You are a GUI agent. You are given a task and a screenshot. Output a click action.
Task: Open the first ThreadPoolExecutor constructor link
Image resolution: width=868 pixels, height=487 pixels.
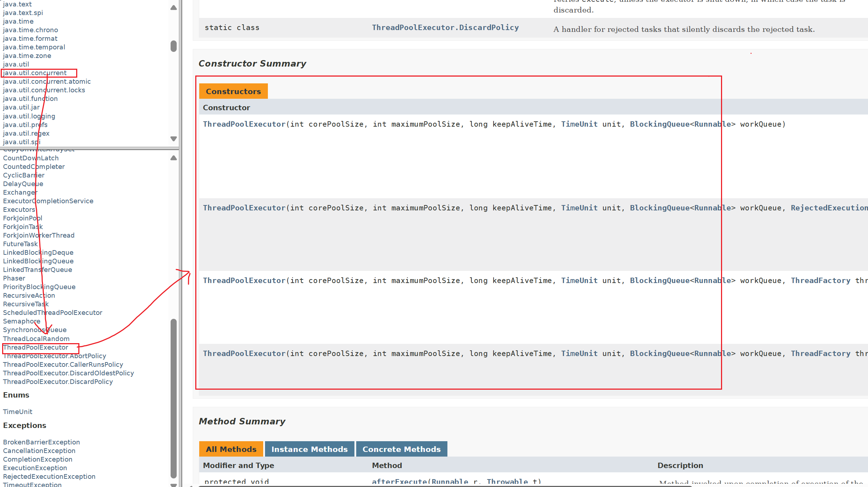[244, 124]
